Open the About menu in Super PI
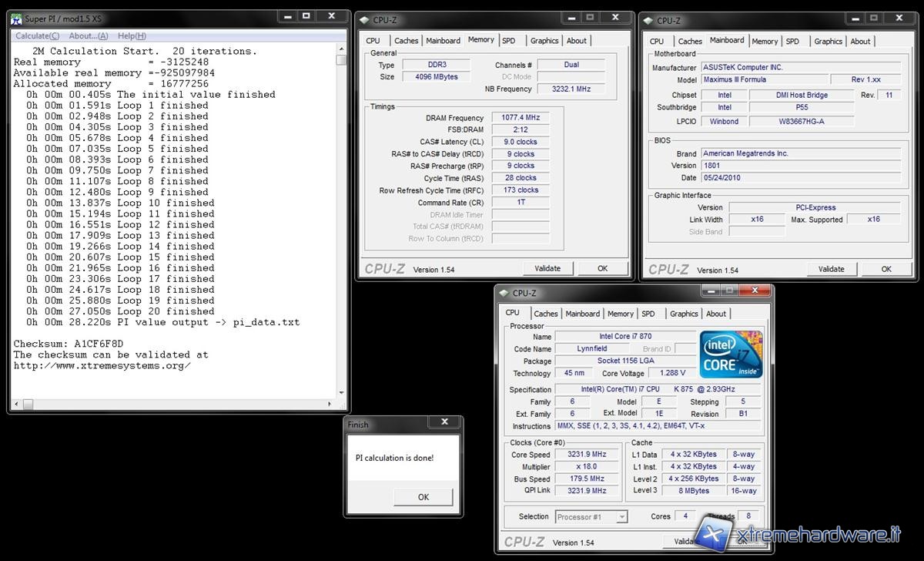The width and height of the screenshot is (924, 561). [x=88, y=35]
